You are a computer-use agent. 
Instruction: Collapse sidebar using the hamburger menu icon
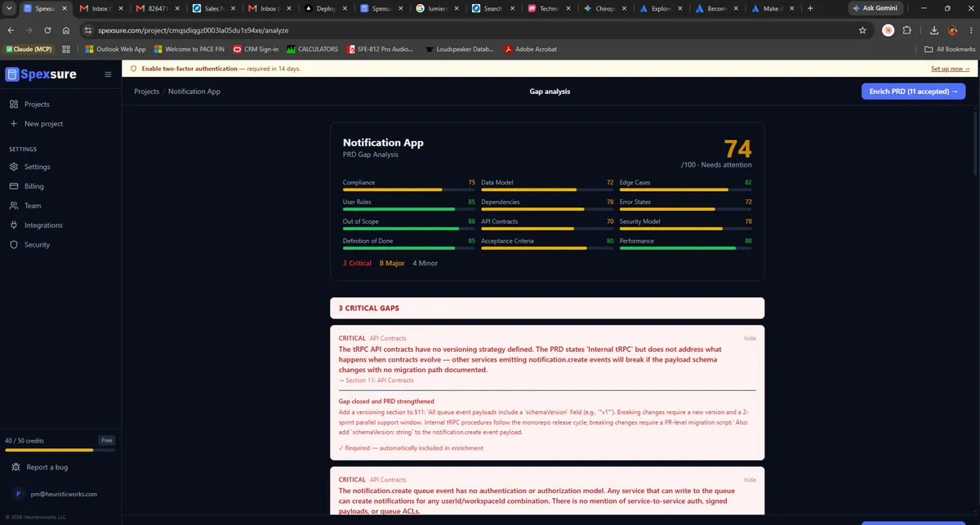point(108,74)
